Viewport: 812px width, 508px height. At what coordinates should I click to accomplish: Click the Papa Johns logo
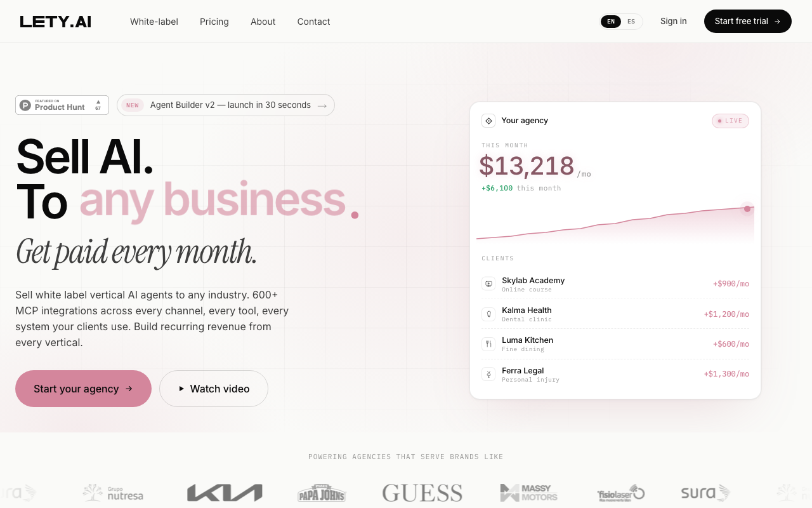322,493
